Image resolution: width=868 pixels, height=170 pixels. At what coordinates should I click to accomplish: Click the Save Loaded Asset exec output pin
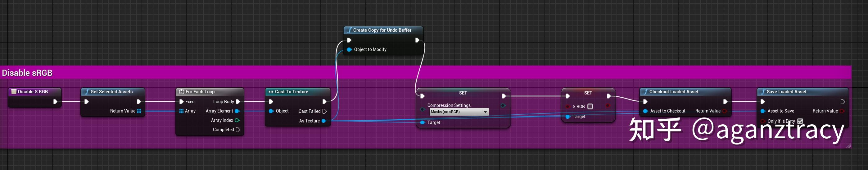(843, 102)
